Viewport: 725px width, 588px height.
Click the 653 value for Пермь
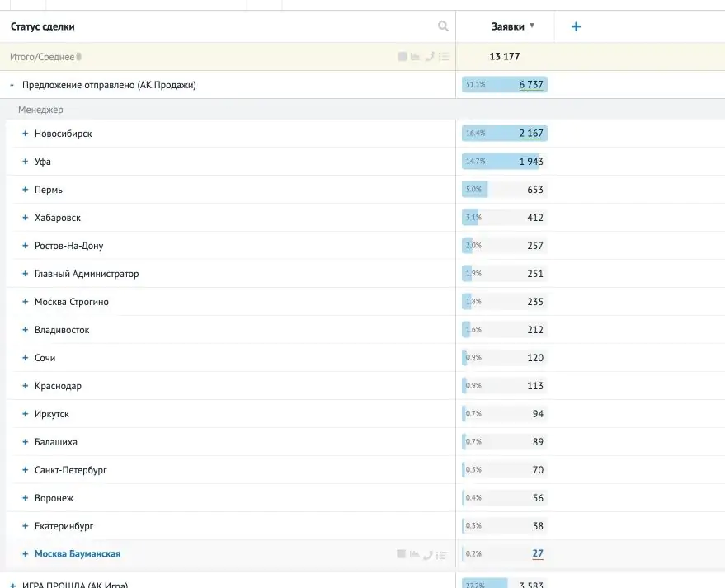coord(535,190)
